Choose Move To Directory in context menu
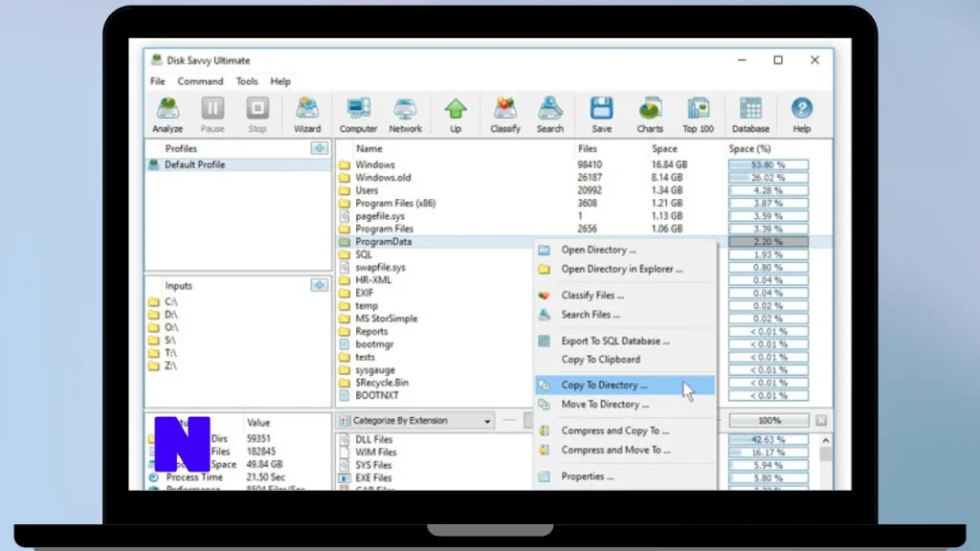 click(x=624, y=405)
